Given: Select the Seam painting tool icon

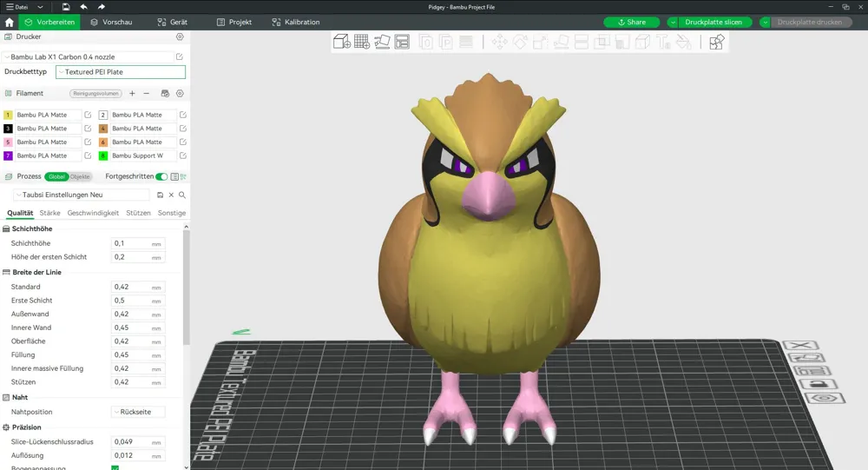Looking at the screenshot, I should pos(642,42).
